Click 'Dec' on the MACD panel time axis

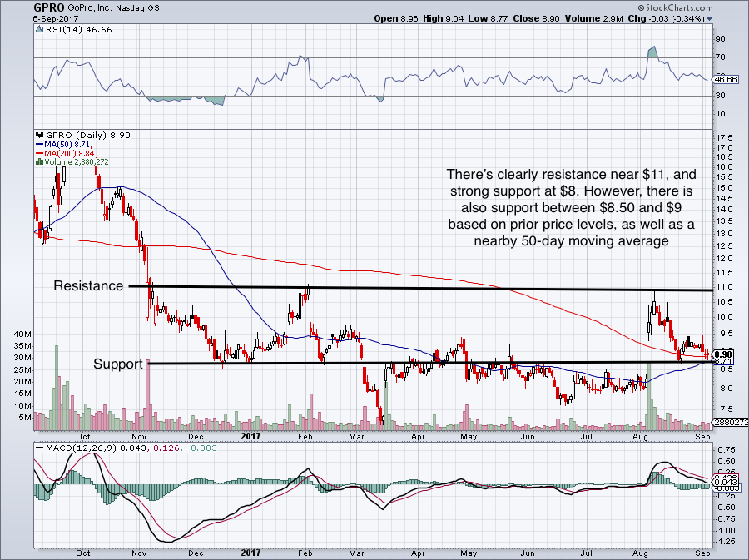click(x=196, y=553)
